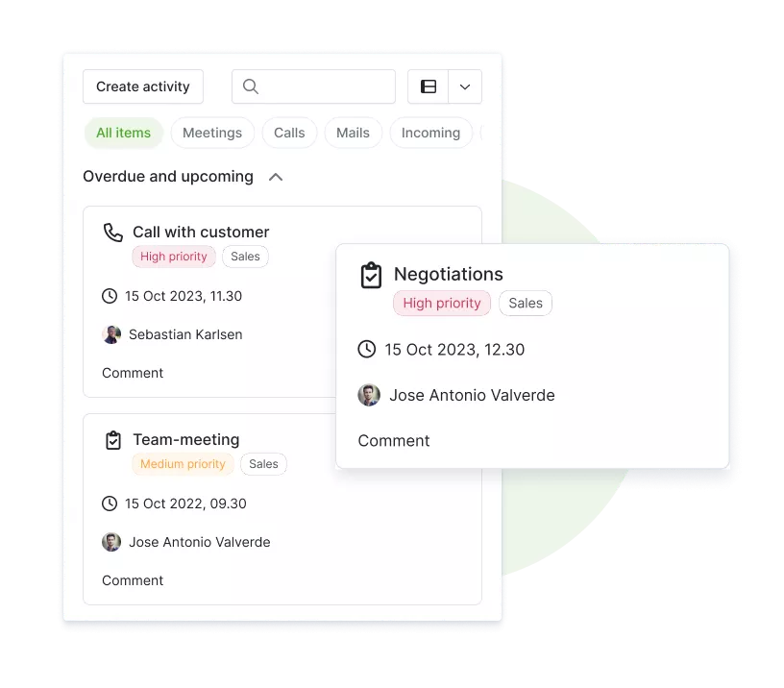Viewport: 784px width, 688px height.
Task: Click Sebastian Karlsen's avatar
Action: 111,334
